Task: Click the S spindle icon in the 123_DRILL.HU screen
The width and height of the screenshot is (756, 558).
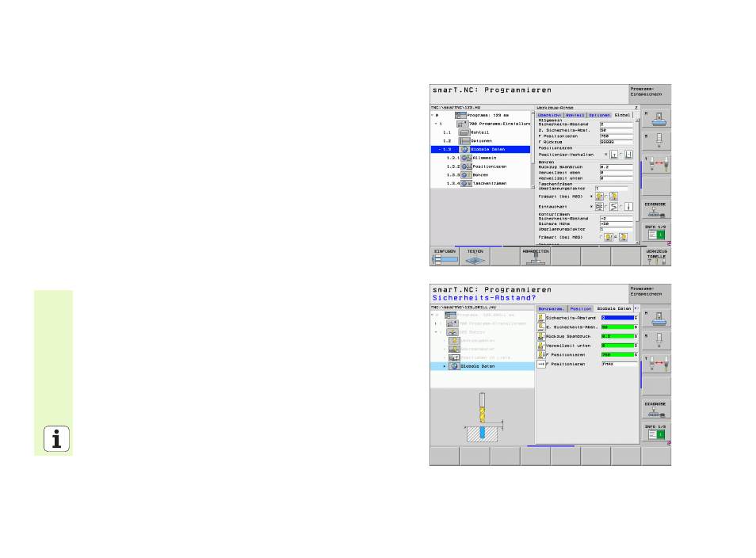Action: [x=656, y=341]
